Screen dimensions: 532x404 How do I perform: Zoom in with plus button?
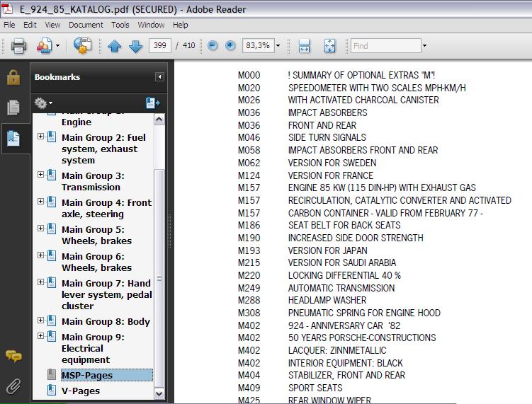pyautogui.click(x=230, y=45)
